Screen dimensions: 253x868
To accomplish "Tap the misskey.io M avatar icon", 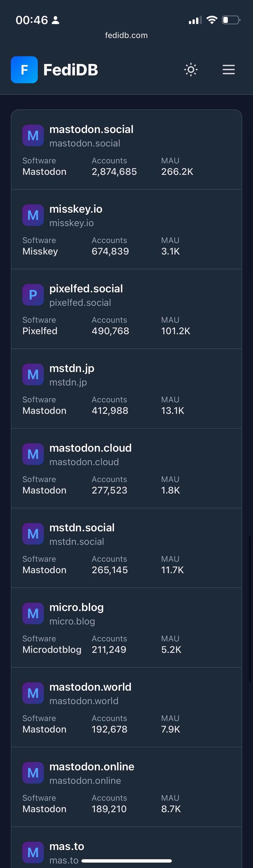I will click(x=33, y=215).
